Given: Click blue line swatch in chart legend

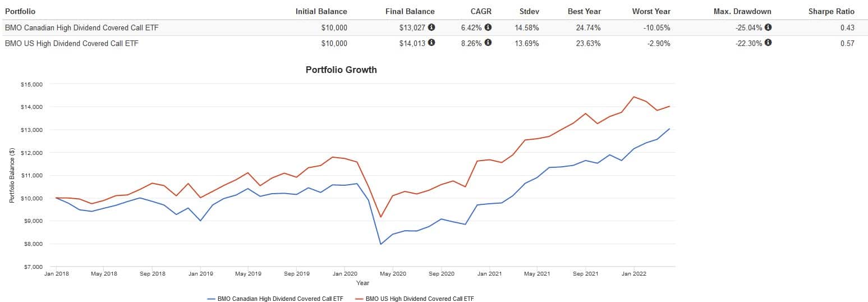Looking at the screenshot, I should coord(211,299).
